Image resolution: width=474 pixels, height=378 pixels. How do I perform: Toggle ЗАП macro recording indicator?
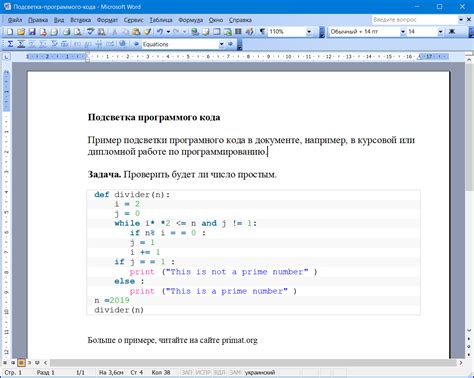pos(187,372)
